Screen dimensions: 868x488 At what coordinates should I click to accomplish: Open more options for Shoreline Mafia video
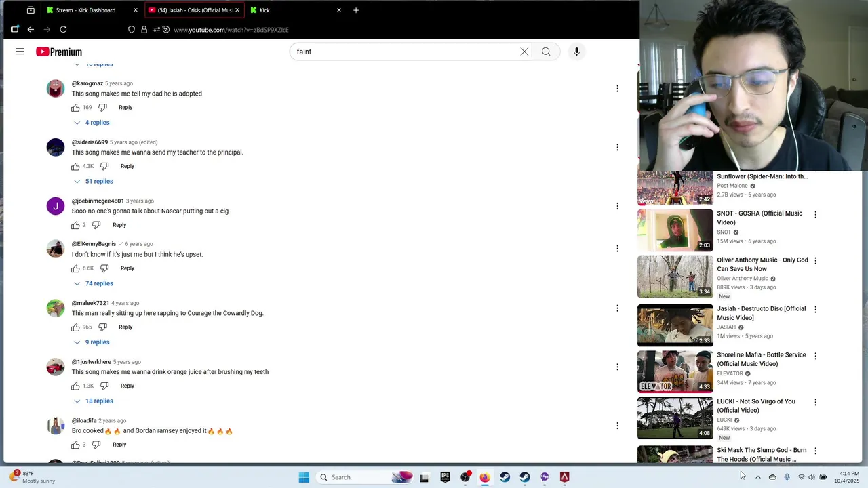pos(815,356)
